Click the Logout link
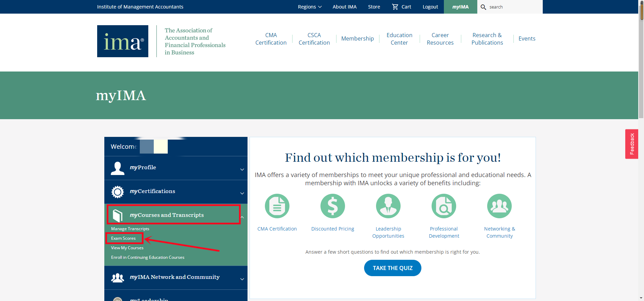This screenshot has width=644, height=301. tap(430, 7)
